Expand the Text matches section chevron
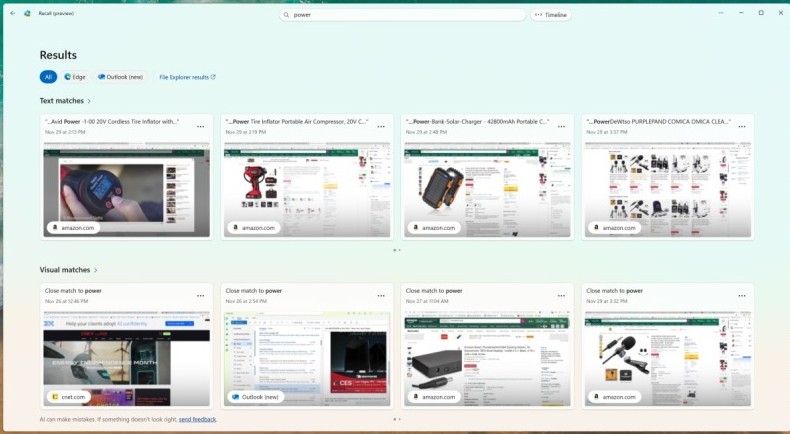Viewport: 790px width, 434px height. click(x=89, y=101)
